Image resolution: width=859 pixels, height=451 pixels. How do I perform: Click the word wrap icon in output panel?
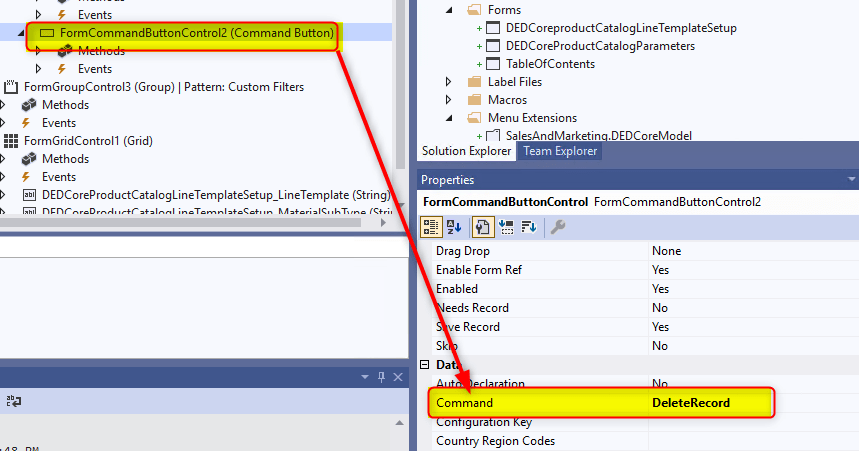(x=14, y=400)
